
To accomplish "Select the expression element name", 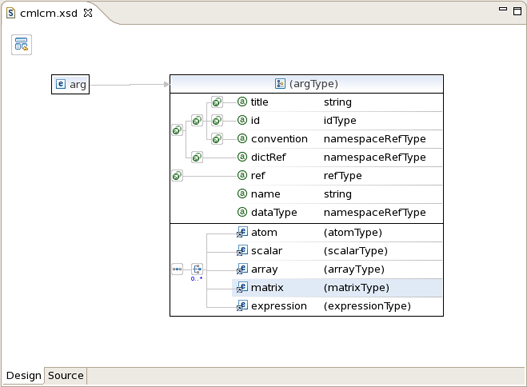I will (279, 306).
